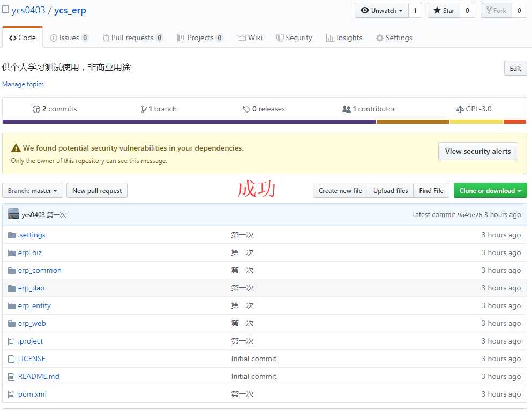532x410 pixels.
Task: Open latest commit 9a49e26
Action: click(469, 215)
